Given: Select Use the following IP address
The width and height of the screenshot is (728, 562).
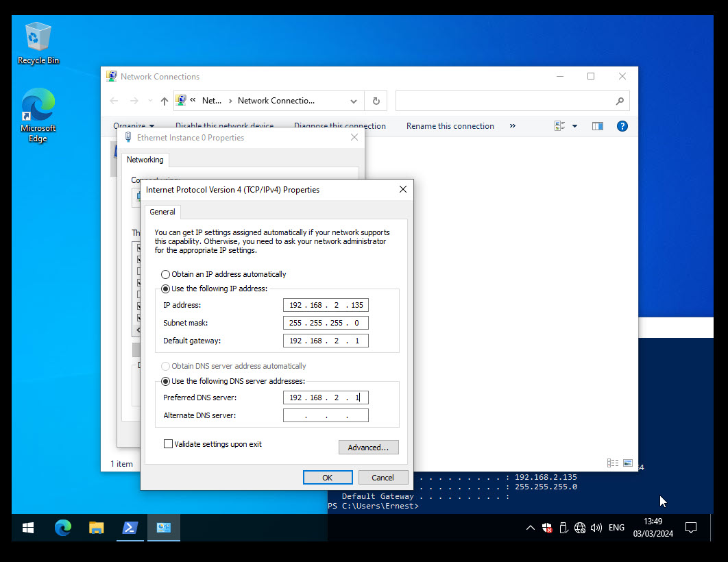Looking at the screenshot, I should [x=166, y=289].
